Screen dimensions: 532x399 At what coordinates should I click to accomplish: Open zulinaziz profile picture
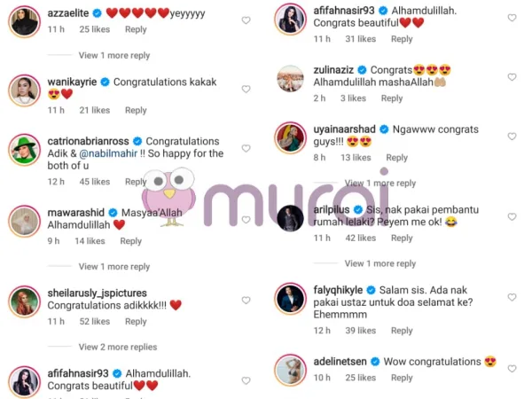point(291,79)
